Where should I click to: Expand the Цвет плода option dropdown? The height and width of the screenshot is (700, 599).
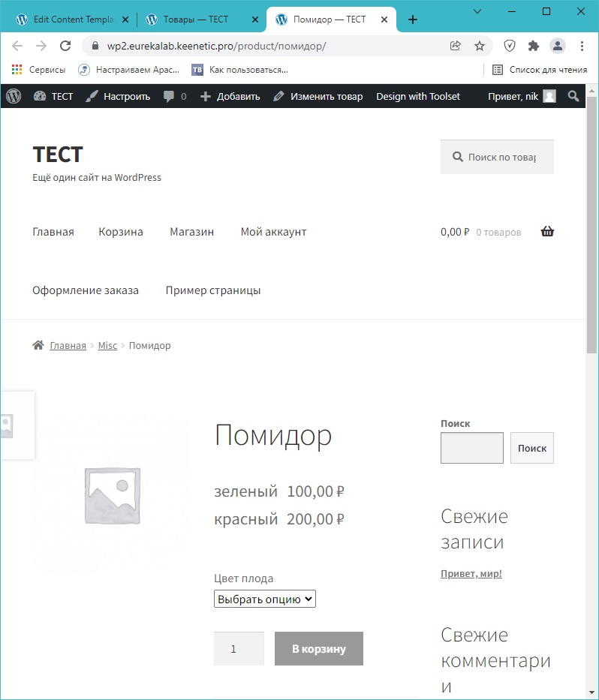265,599
